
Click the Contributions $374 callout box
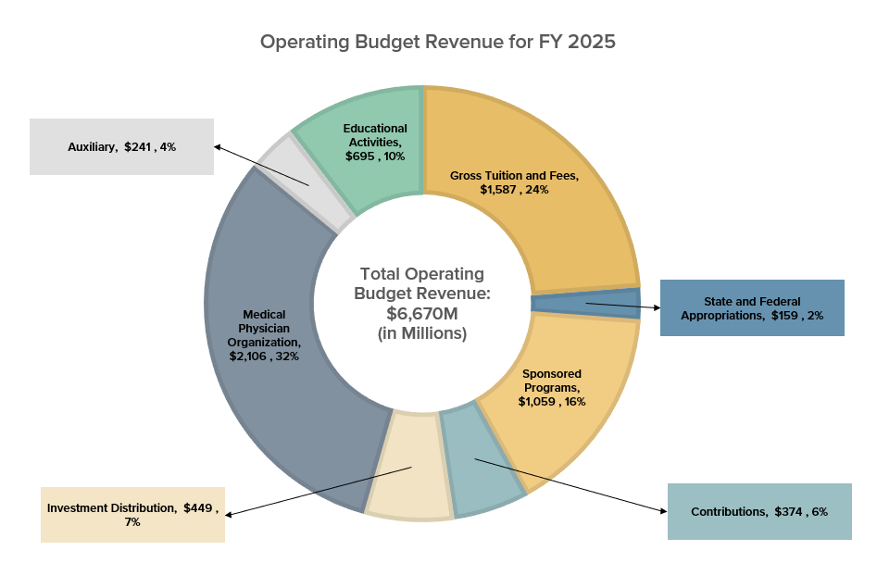[758, 512]
